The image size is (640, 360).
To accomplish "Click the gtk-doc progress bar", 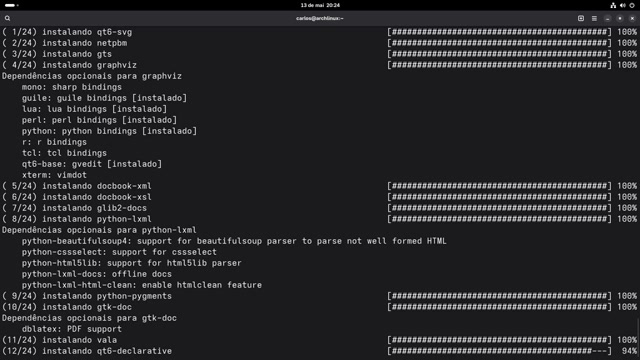I will point(500,307).
